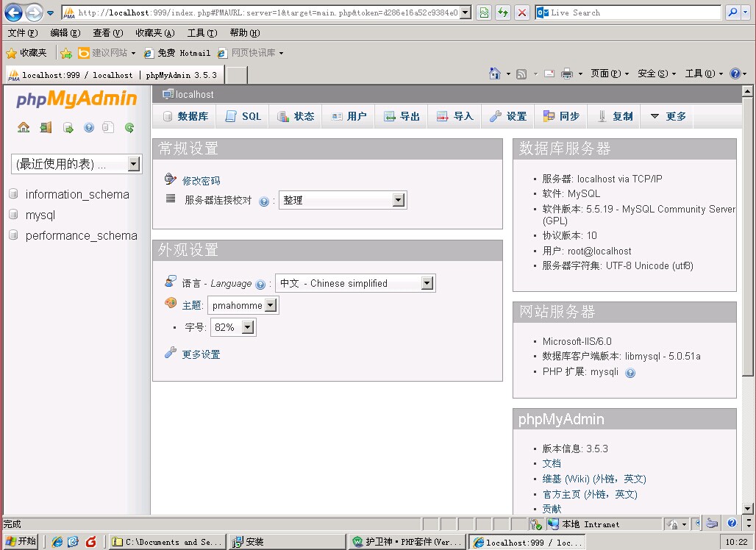This screenshot has height=550, width=756.
Task: Open the language dropdown showing Chinese simplified
Action: tap(355, 283)
